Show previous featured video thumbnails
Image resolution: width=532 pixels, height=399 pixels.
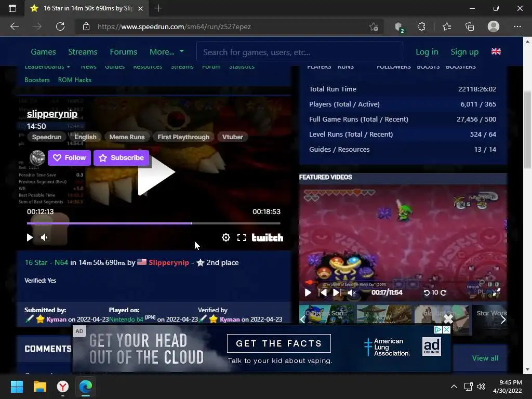(x=303, y=320)
